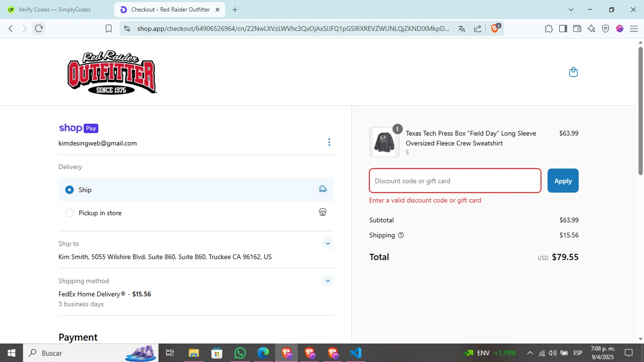
Task: Click the Apply discount button
Action: (x=563, y=181)
